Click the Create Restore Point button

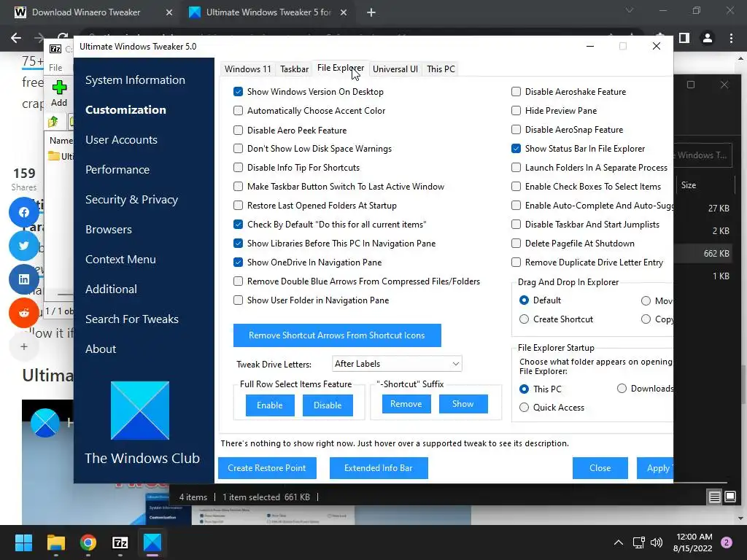(x=267, y=468)
